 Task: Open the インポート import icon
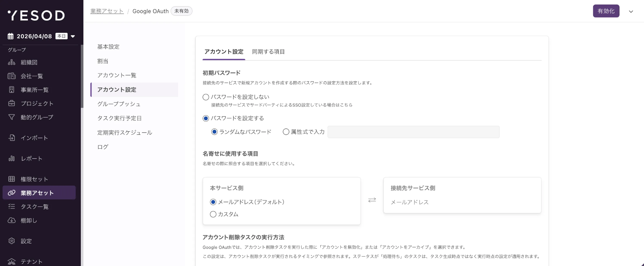(12, 138)
